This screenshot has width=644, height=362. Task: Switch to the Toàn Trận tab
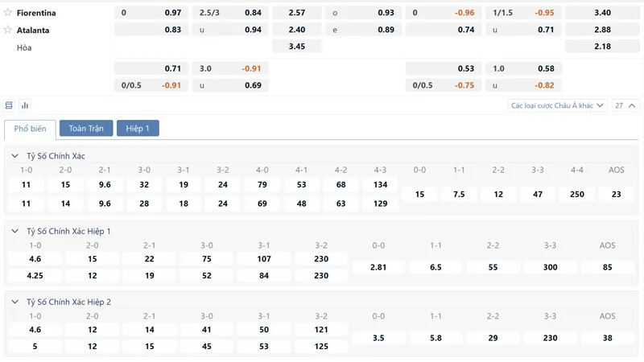tap(86, 128)
